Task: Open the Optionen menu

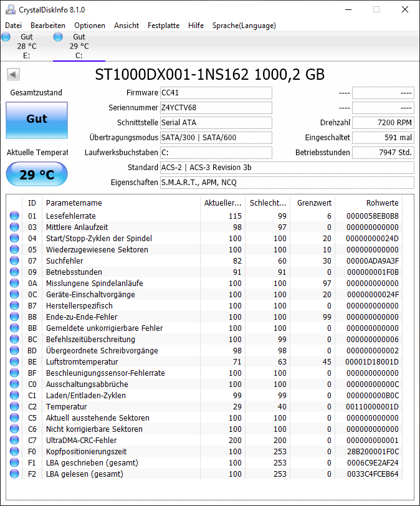Action: tap(90, 26)
